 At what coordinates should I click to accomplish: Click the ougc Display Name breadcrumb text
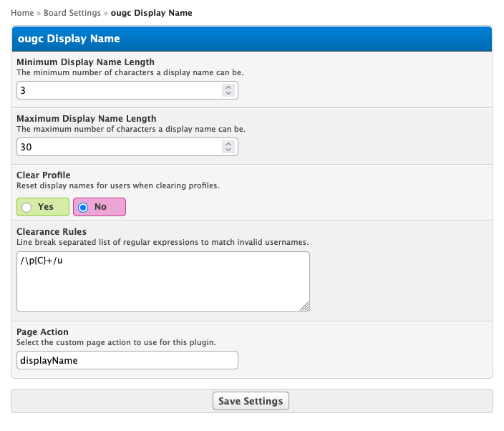pos(151,13)
